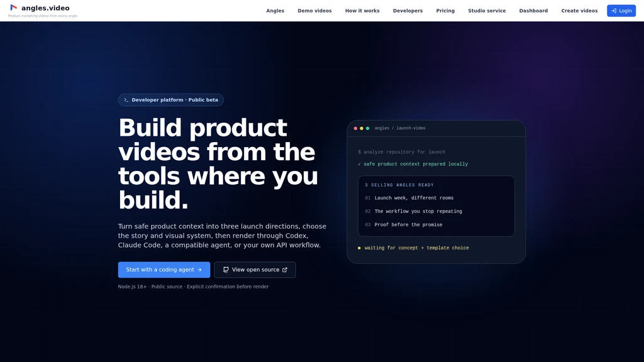Click the terminal prompt icon in the badge
This screenshot has height=362, width=644.
(x=126, y=100)
